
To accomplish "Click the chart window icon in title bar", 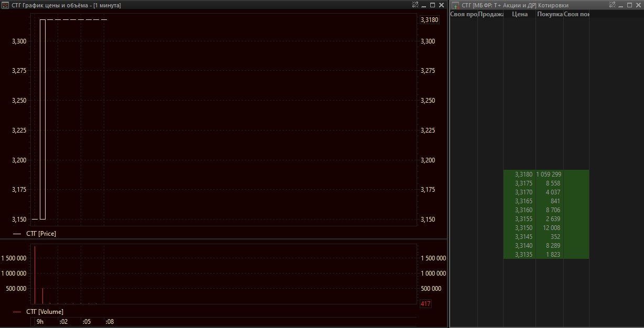I will coord(5,5).
